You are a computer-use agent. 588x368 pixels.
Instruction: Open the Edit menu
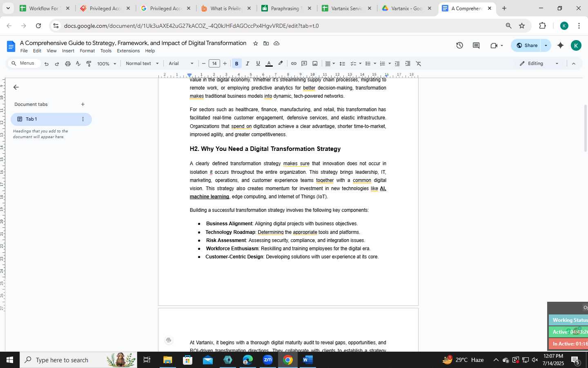point(37,51)
